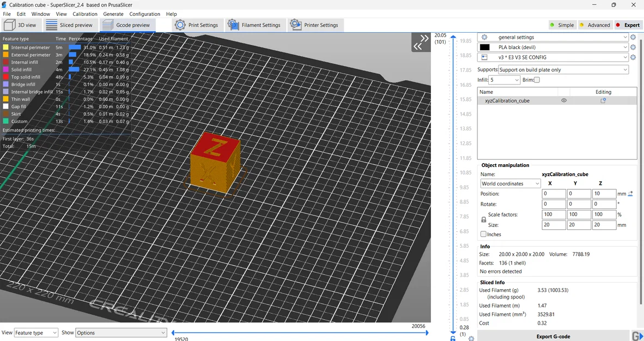Click the top thumb of vertical layer slider

(453, 37)
